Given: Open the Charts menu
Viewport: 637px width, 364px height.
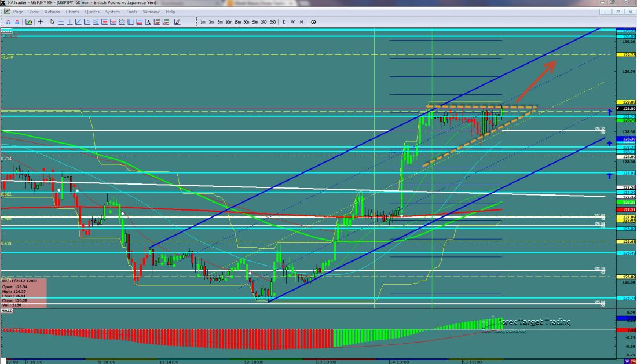Looking at the screenshot, I should point(72,12).
